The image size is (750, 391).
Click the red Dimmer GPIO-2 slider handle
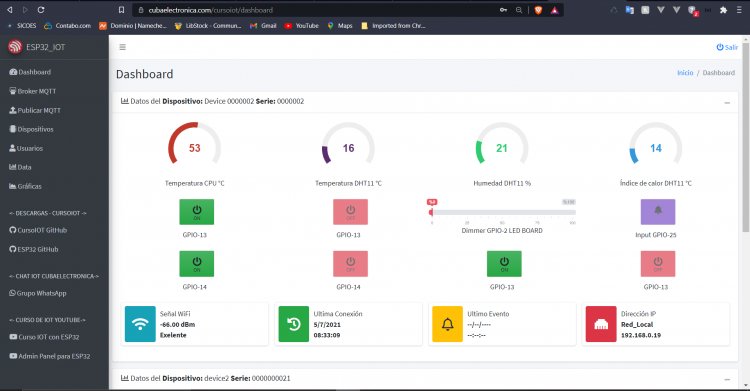(431, 212)
